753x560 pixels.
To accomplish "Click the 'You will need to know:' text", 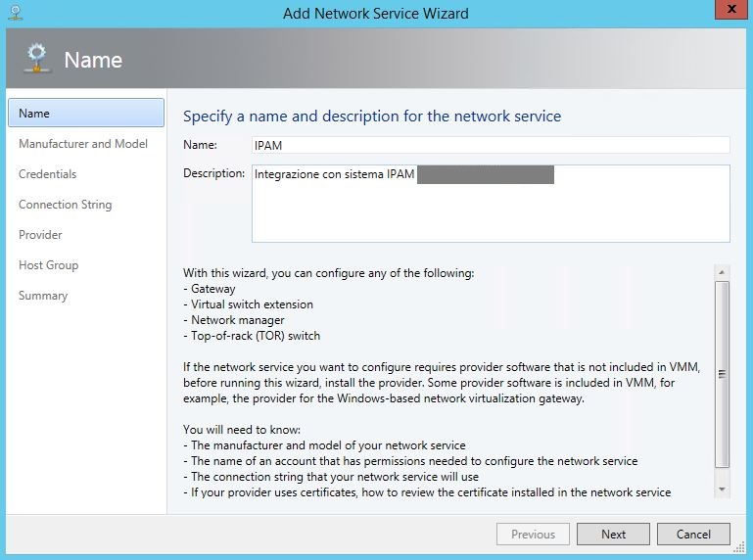I will 242,430.
